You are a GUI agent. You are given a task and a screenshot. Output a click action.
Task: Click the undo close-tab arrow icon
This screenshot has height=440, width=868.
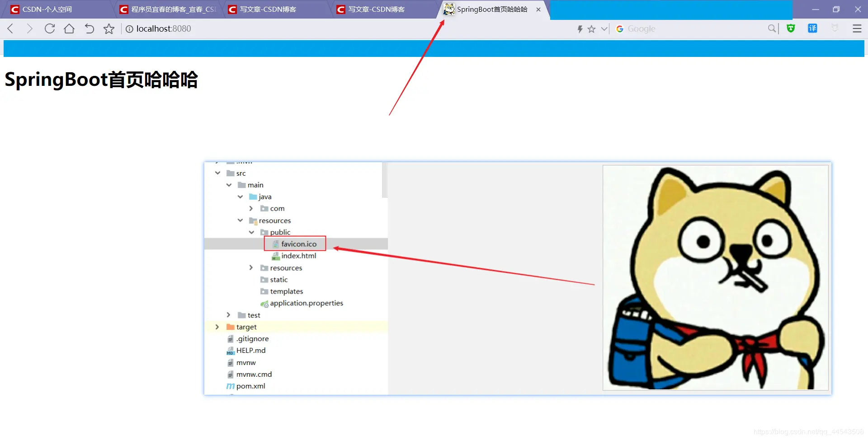tap(89, 29)
